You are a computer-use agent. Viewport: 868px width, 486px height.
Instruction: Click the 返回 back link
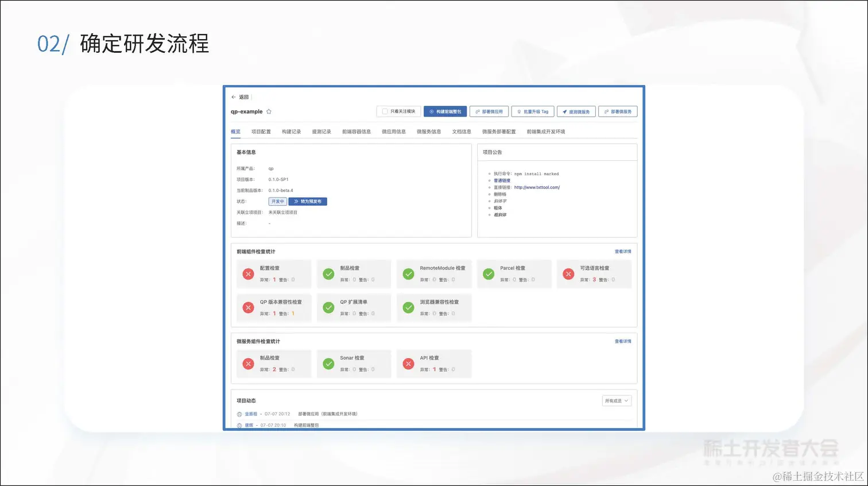244,97
